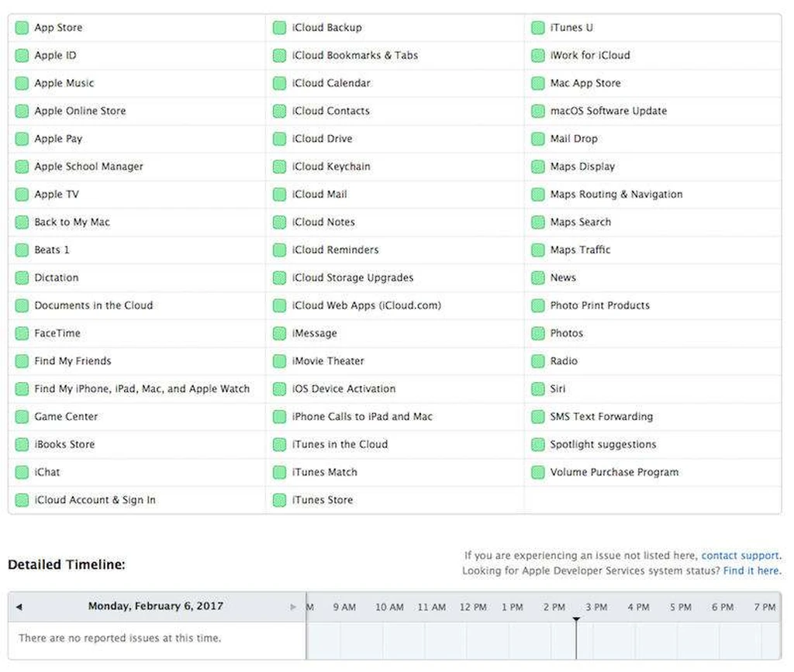
Task: Click the iMessage status icon
Action: pos(279,333)
